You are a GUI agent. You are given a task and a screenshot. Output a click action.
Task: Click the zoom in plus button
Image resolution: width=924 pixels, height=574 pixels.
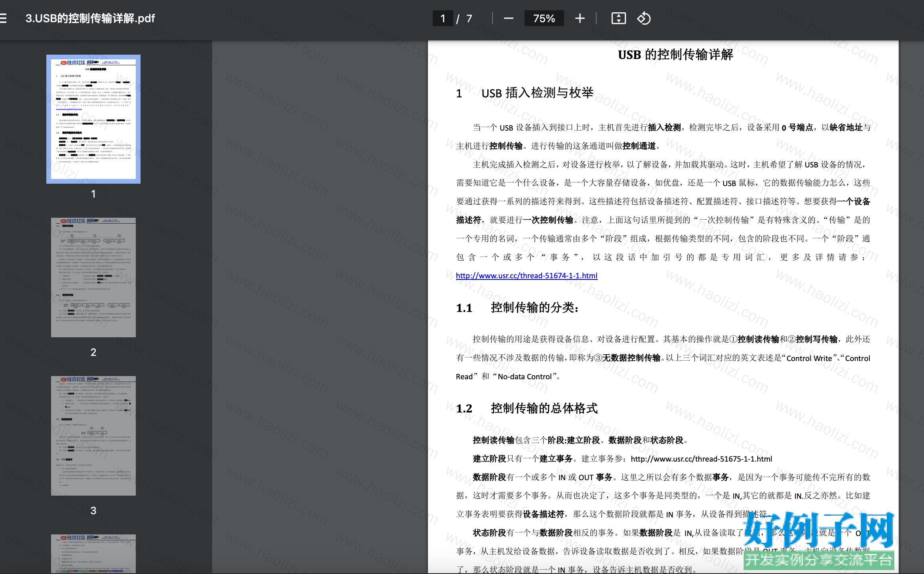pyautogui.click(x=580, y=18)
